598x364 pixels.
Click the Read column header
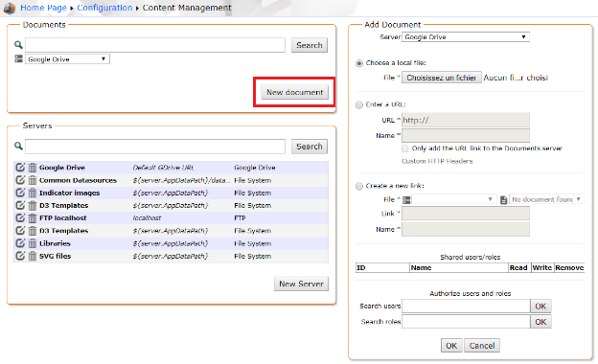(518, 268)
